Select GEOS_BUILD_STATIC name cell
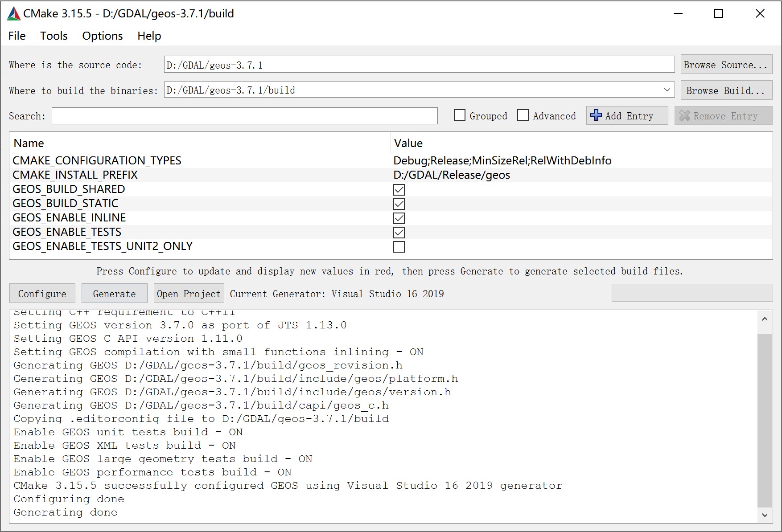The width and height of the screenshot is (782, 532). [66, 203]
